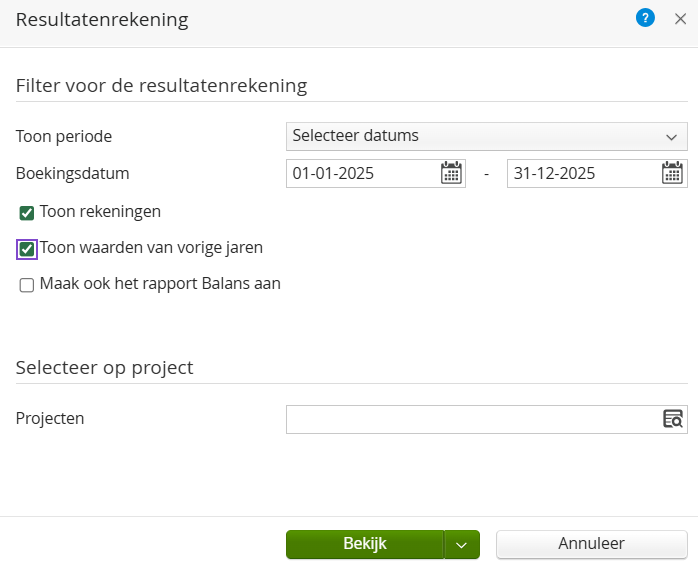Click the Annuleer button

(591, 544)
